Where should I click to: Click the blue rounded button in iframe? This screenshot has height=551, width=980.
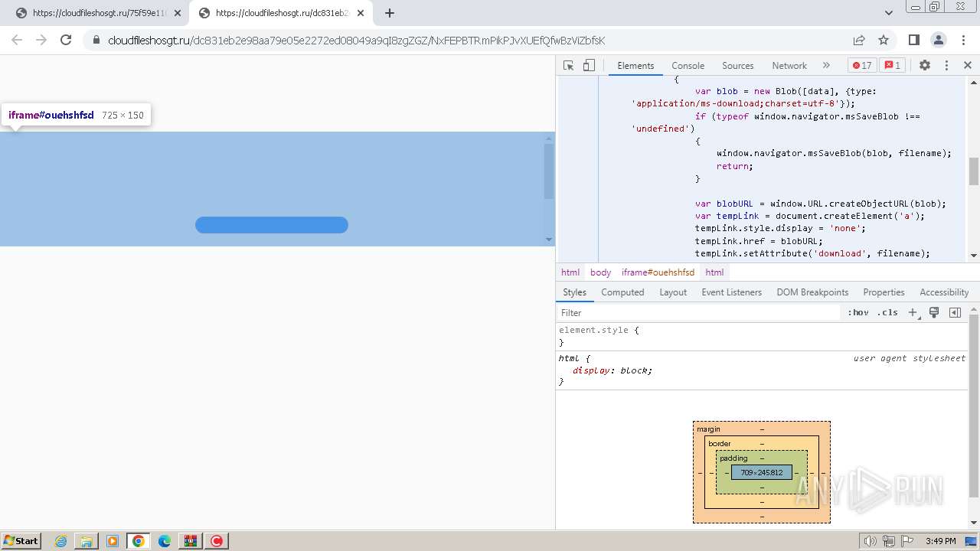point(272,225)
